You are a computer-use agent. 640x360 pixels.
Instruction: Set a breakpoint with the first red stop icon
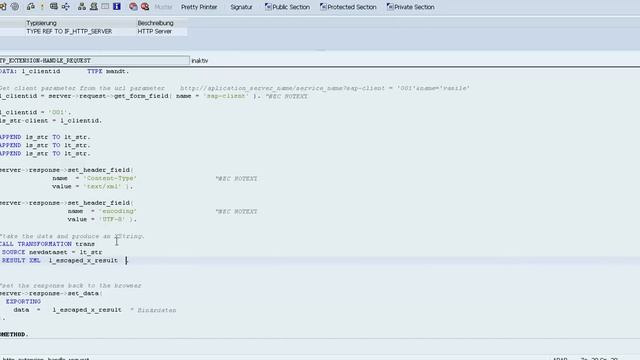click(x=133, y=7)
